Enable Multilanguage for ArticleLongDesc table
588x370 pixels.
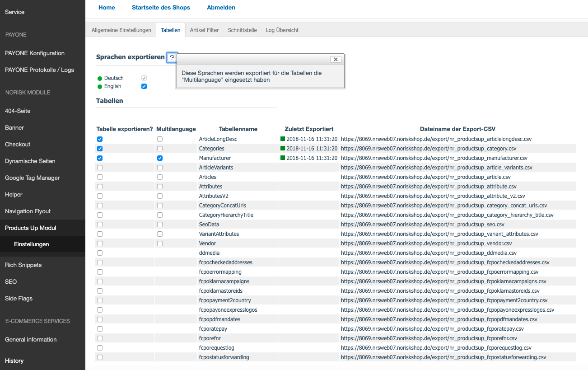click(x=160, y=139)
